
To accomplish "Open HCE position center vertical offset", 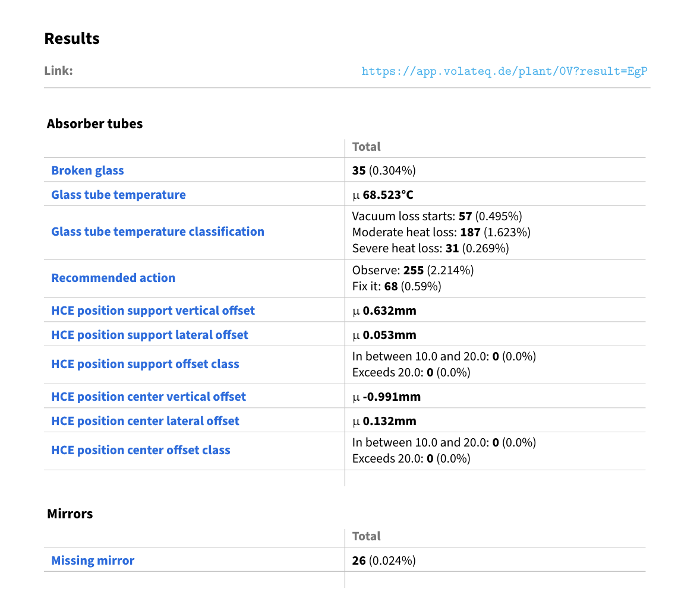I will (x=148, y=397).
